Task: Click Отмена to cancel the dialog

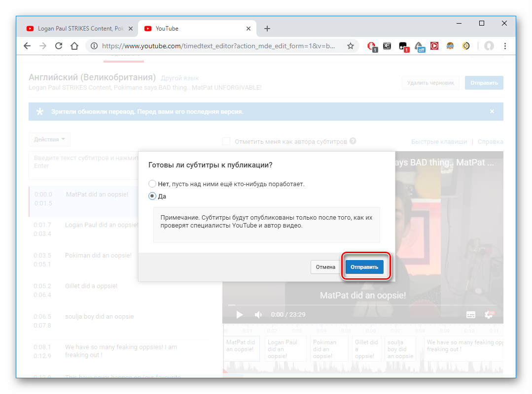Action: pyautogui.click(x=325, y=267)
